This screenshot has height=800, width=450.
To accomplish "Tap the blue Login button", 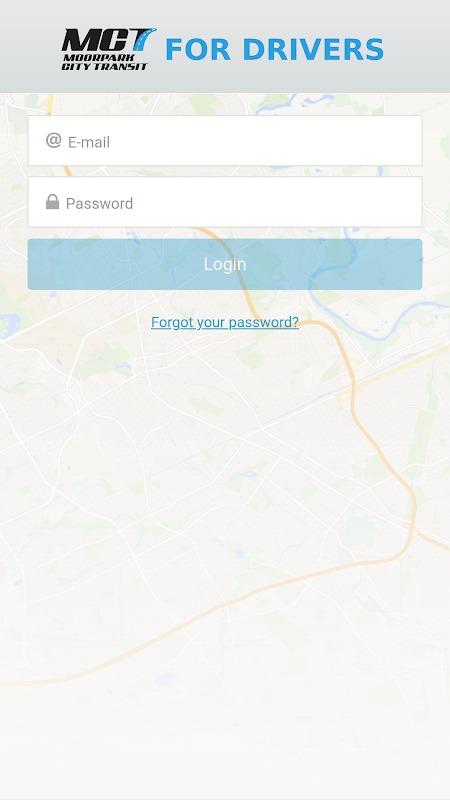I will coord(225,264).
